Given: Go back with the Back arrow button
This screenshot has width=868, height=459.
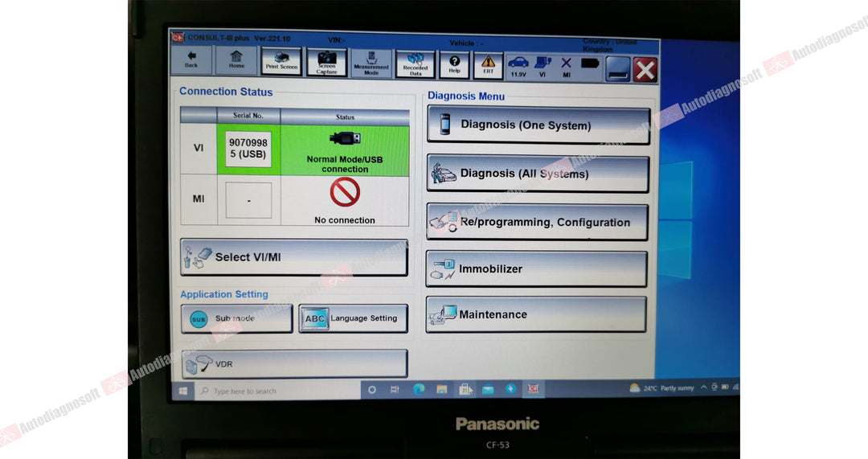Looking at the screenshot, I should tap(191, 59).
